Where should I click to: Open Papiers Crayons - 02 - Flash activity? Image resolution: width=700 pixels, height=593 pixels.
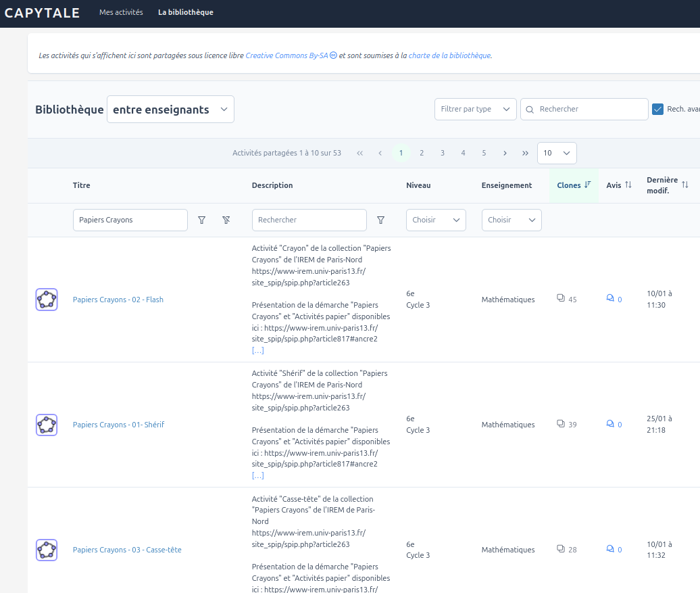(118, 300)
